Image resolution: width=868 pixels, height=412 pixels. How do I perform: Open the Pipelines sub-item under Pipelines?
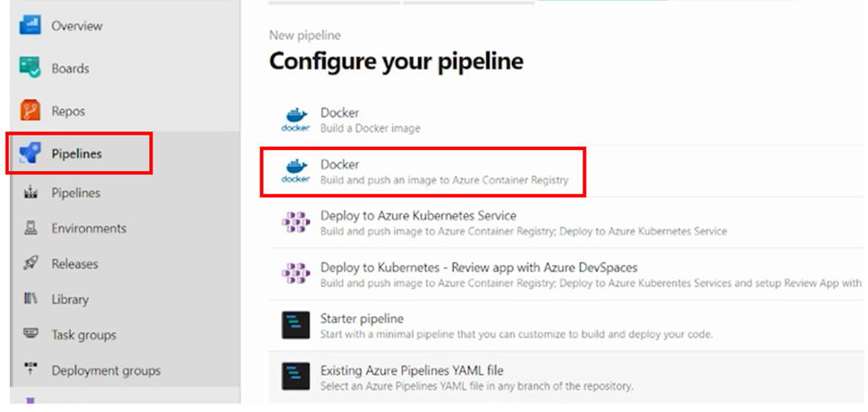(x=76, y=193)
